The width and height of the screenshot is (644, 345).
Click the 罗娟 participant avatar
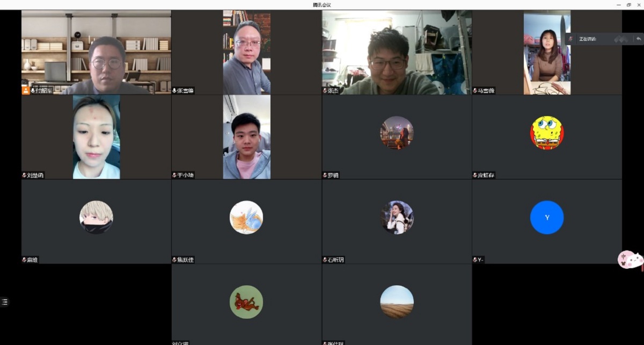coord(397,133)
